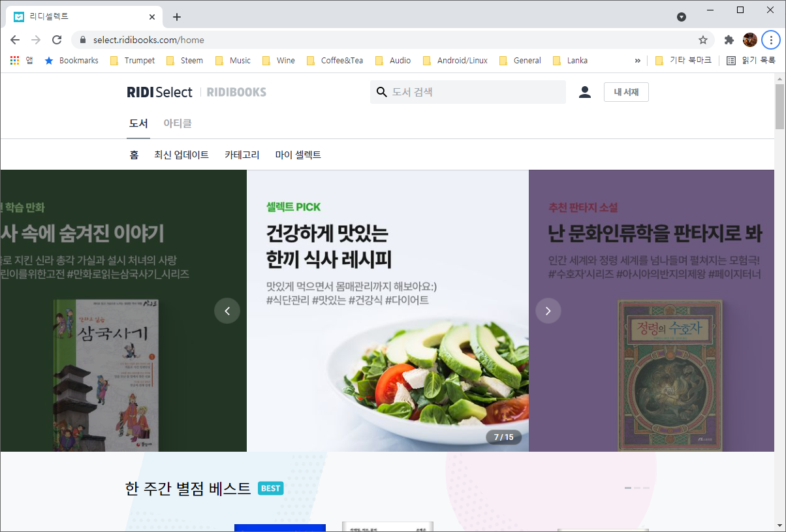Bookmark this page with star icon

(x=703, y=40)
